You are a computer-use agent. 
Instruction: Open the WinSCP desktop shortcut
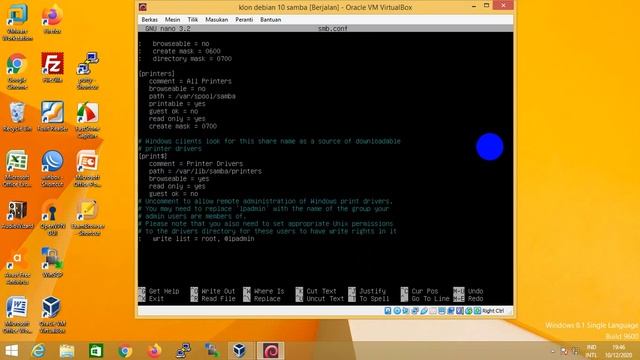[x=52, y=263]
